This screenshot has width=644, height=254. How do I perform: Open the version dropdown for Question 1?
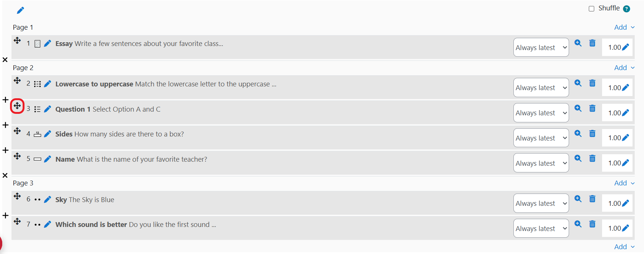click(540, 113)
